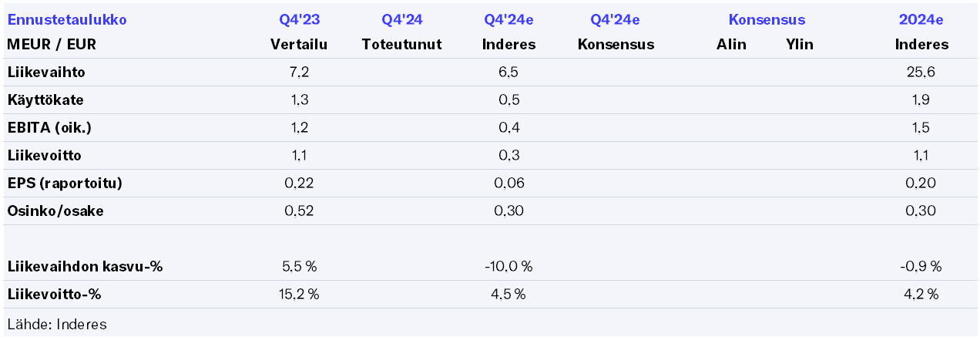Click the Q4'24 Toteutunut column header

tap(401, 44)
